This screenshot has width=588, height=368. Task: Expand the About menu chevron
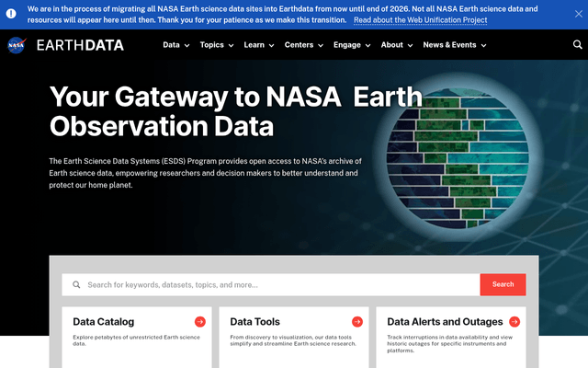point(411,45)
